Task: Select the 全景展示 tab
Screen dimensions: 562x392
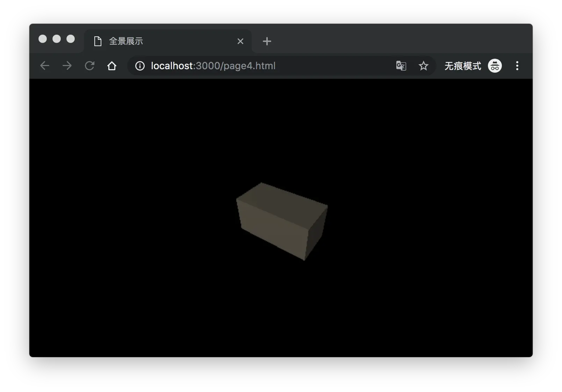Action: (168, 41)
